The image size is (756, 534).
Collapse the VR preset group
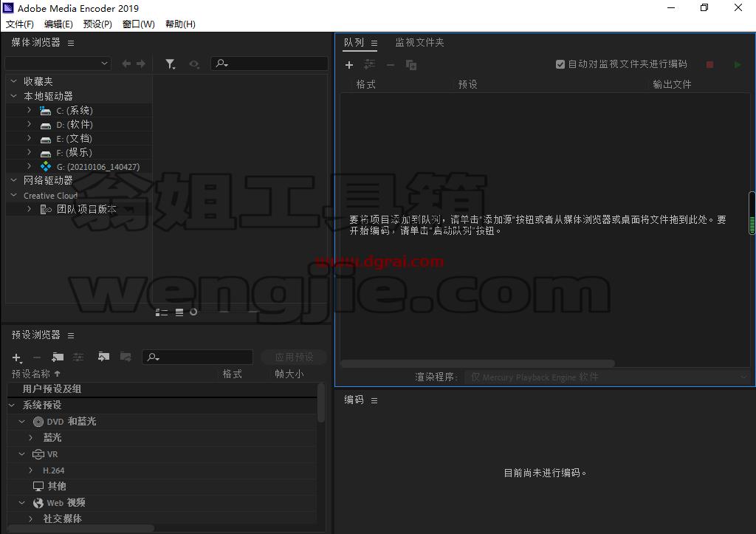(21, 454)
